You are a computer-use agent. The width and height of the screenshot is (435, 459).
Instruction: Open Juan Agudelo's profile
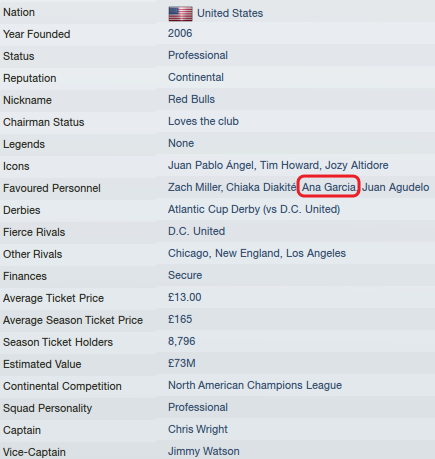(x=396, y=187)
